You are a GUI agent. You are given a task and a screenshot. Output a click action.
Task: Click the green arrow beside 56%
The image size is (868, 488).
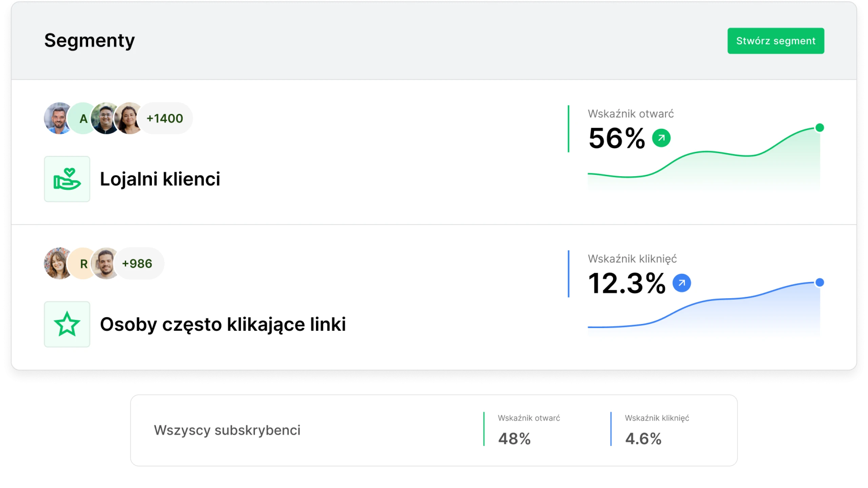(661, 138)
